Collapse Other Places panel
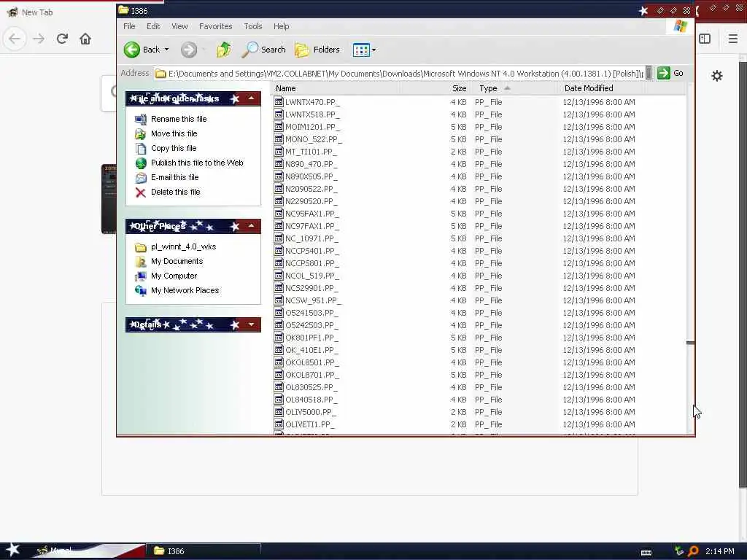This screenshot has height=560, width=747. [251, 226]
